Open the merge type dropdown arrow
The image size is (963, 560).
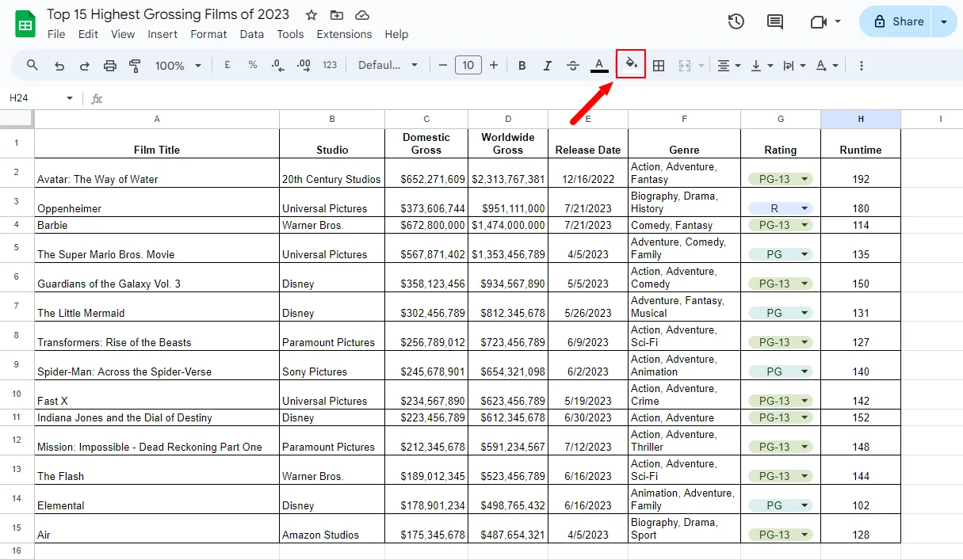701,66
